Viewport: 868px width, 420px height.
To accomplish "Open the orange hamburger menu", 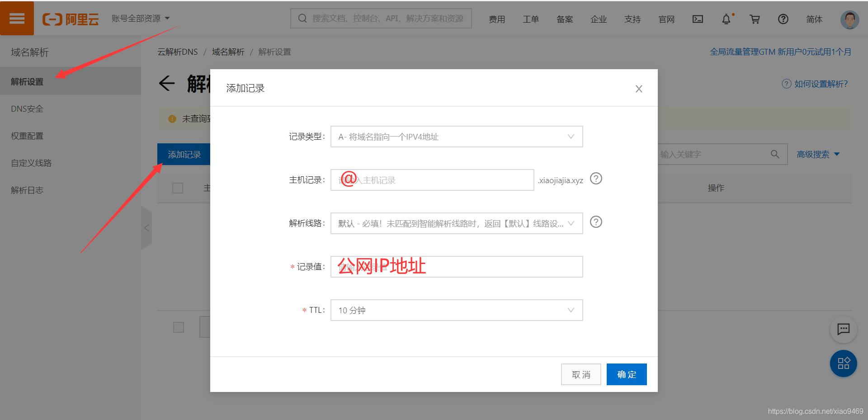I will (x=17, y=18).
